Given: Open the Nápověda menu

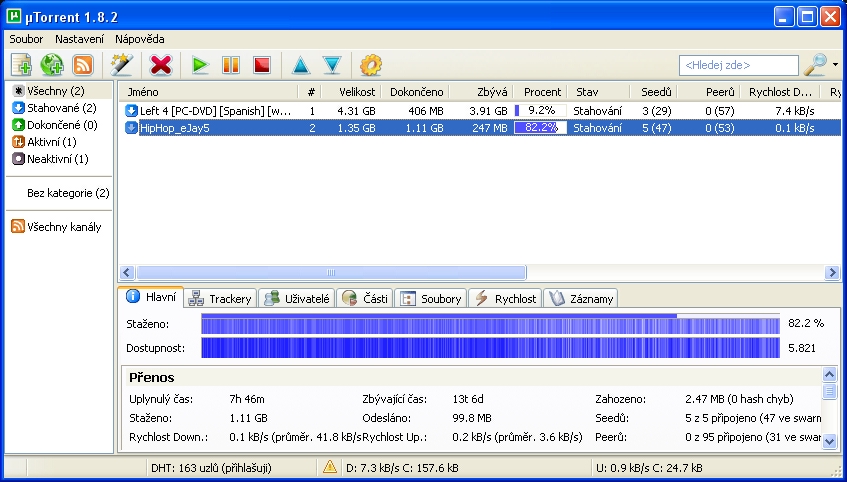Looking at the screenshot, I should pyautogui.click(x=139, y=39).
